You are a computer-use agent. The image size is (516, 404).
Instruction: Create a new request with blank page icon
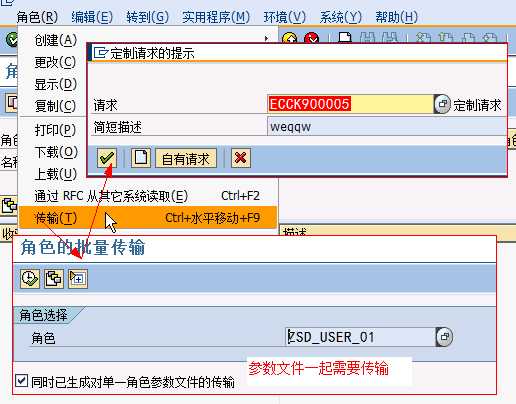pyautogui.click(x=141, y=158)
